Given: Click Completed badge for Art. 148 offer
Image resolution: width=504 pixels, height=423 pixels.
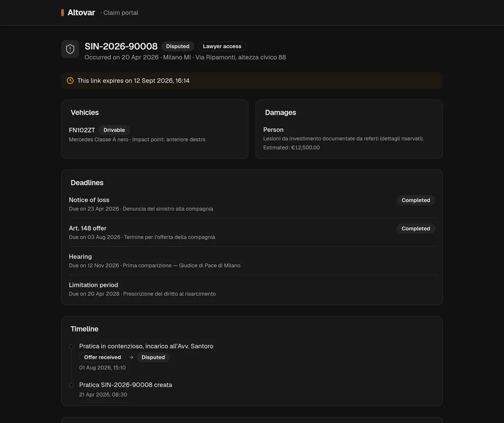Looking at the screenshot, I should [x=416, y=229].
